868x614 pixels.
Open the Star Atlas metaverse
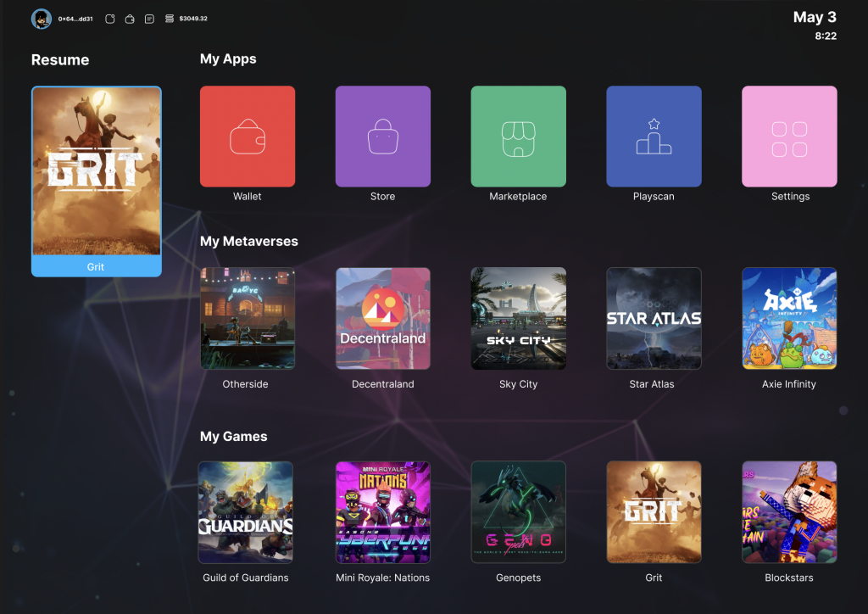(654, 319)
